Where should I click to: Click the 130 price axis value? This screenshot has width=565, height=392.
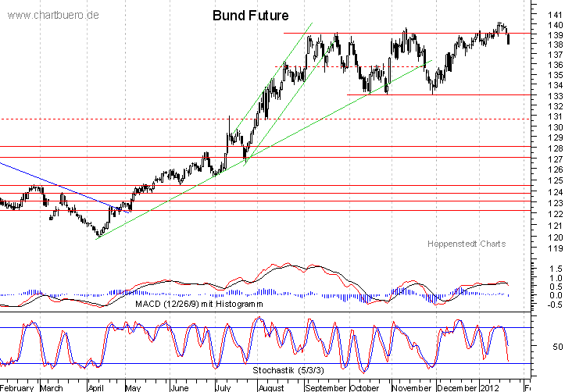pyautogui.click(x=555, y=127)
